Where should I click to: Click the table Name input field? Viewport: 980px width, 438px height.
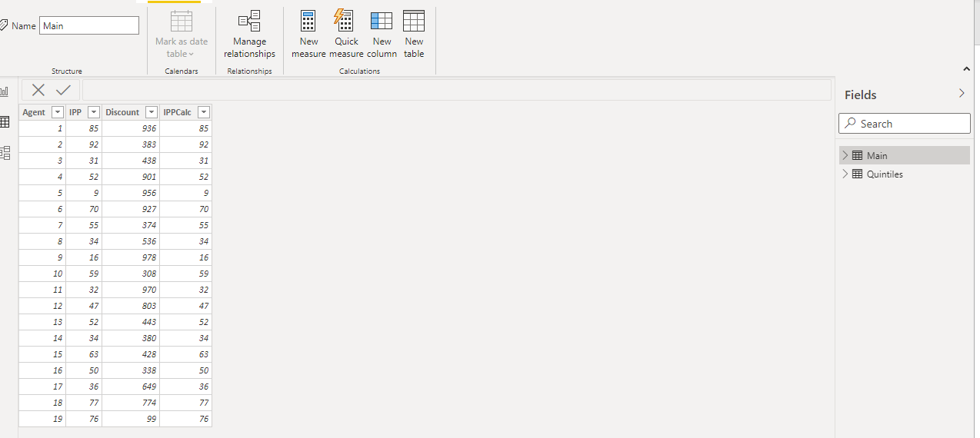click(89, 25)
